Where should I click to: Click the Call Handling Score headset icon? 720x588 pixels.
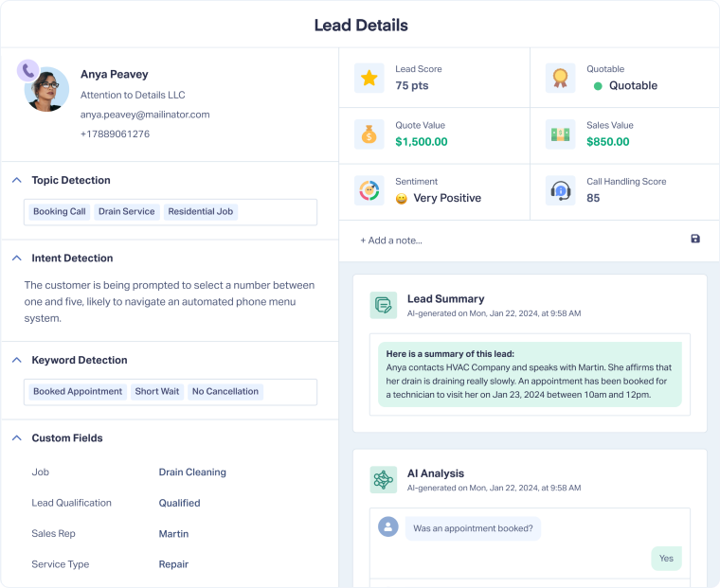[560, 190]
